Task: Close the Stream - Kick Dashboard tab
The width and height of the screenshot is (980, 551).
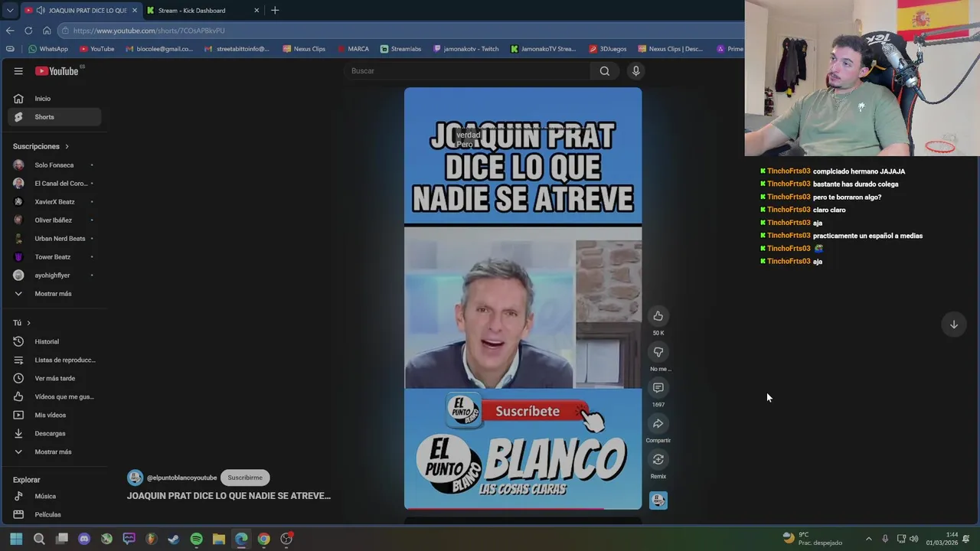Action: pos(256,11)
